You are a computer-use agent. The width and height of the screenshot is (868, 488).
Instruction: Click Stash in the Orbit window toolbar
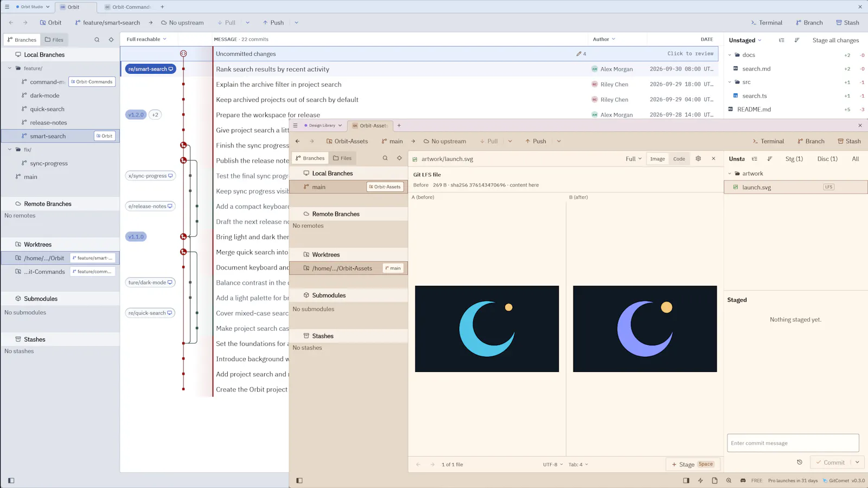tap(847, 23)
